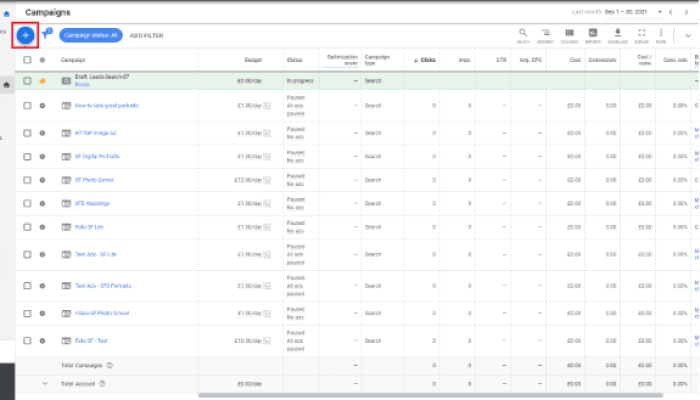Click the Sep 1 – 30, 2021 date range
Image resolution: width=700 pixels, height=400 pixels.
coord(626,12)
